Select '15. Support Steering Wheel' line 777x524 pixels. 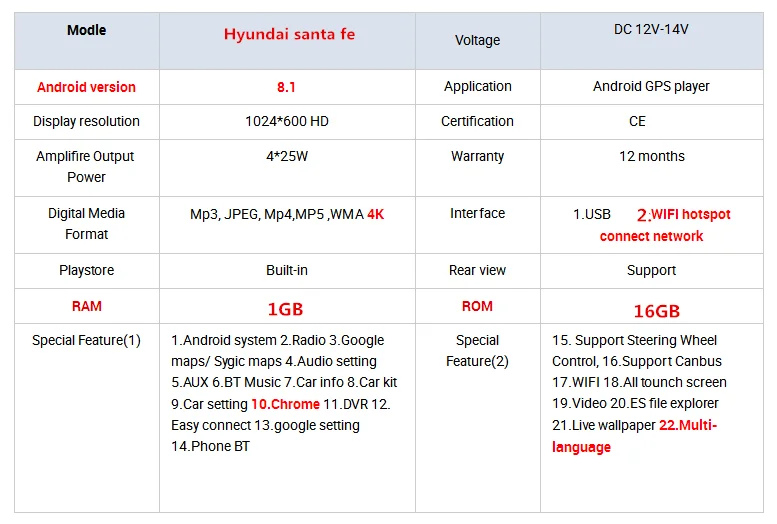[634, 341]
